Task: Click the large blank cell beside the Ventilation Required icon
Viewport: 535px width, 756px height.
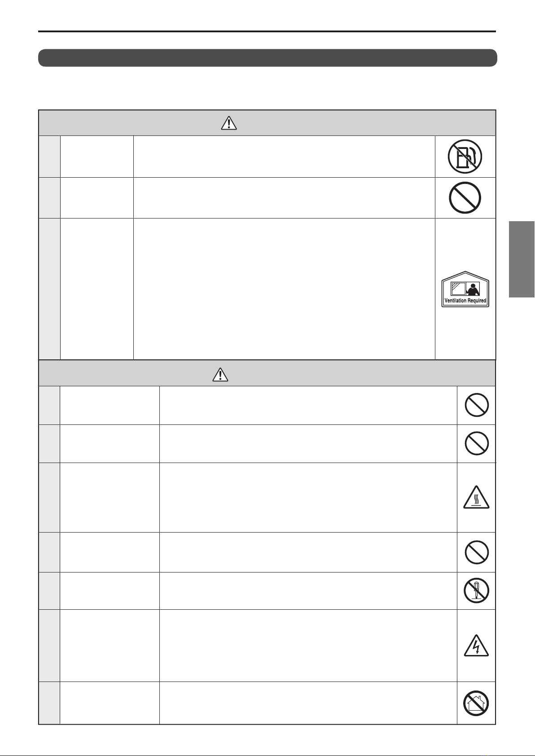Action: coord(284,289)
